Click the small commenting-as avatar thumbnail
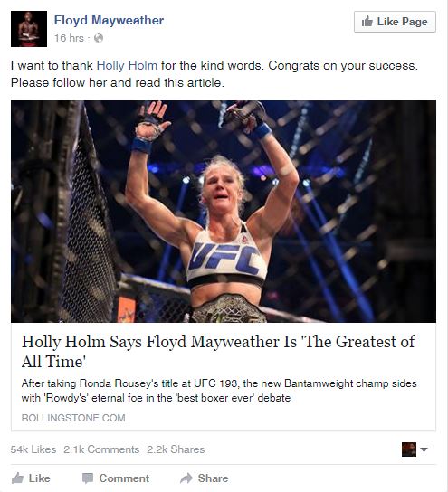The image size is (448, 492). pyautogui.click(x=409, y=449)
